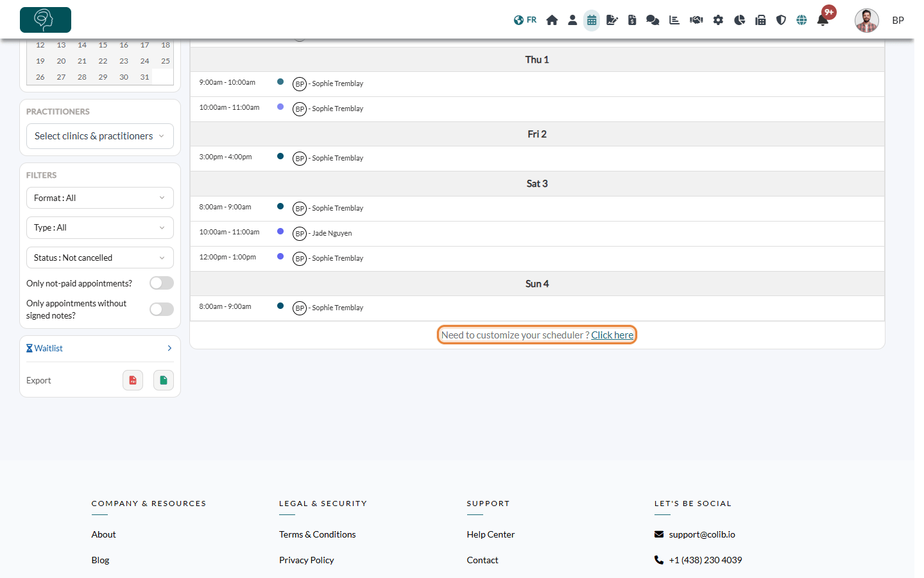Open the chat messages icon

653,20
